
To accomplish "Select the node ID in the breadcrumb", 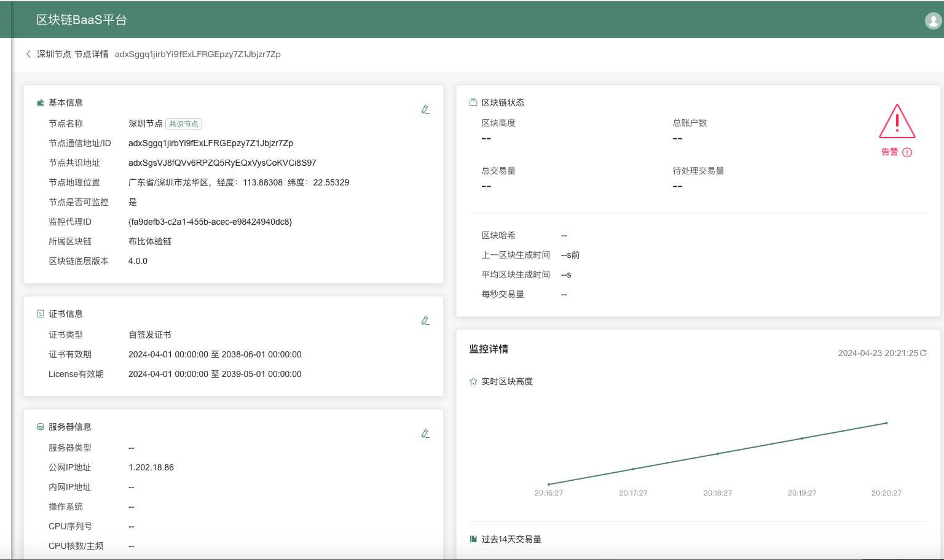I will [x=198, y=54].
